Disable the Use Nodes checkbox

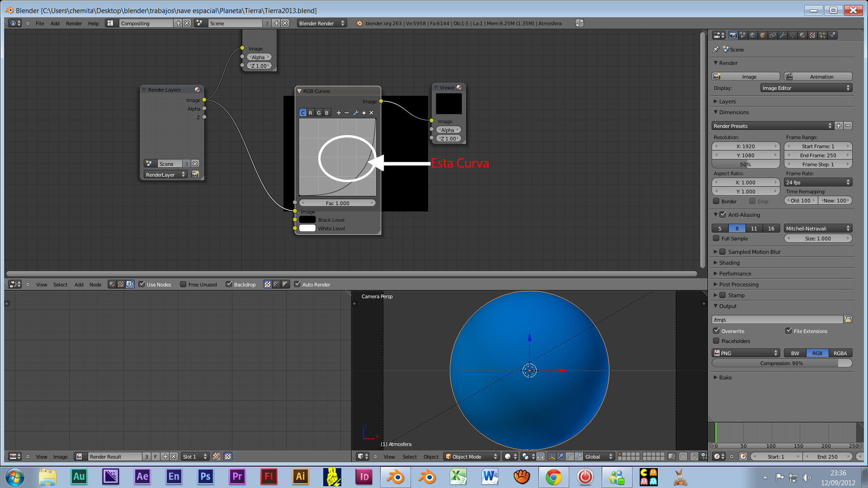[x=142, y=284]
